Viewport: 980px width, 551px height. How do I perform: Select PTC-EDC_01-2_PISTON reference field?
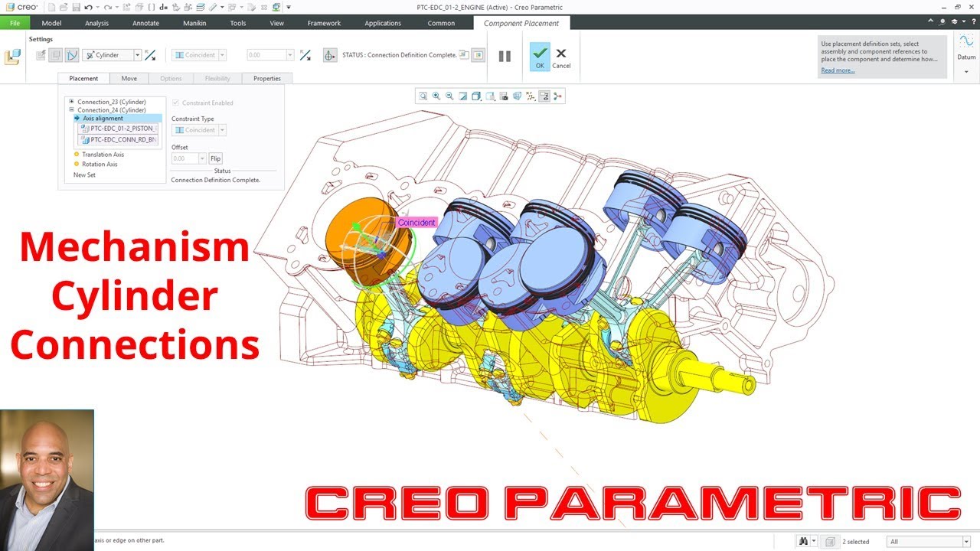118,129
